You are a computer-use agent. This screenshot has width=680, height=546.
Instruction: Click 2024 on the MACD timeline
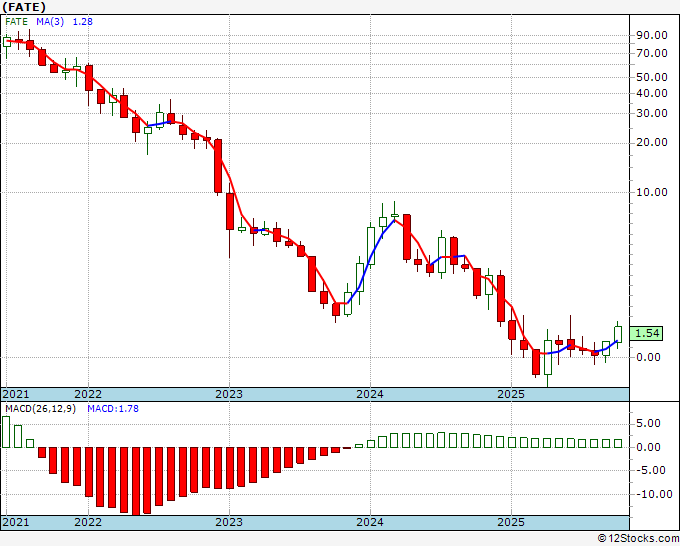click(370, 522)
